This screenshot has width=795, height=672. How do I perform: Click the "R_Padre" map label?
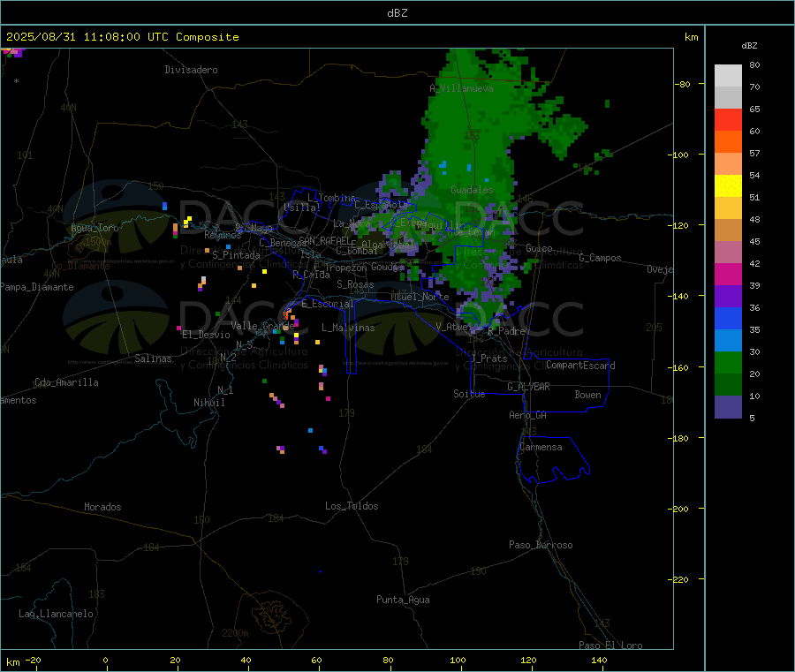coord(506,331)
